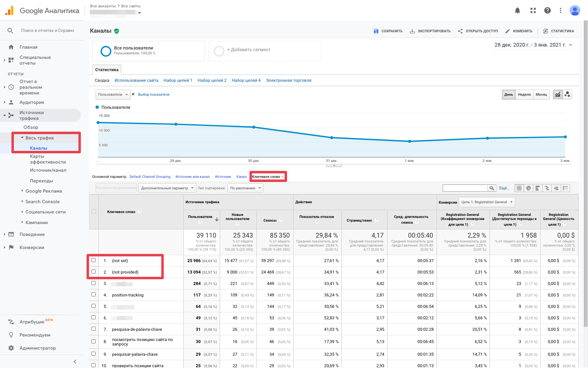Open Статистика insights button
The width and height of the screenshot is (588, 368).
click(558, 31)
